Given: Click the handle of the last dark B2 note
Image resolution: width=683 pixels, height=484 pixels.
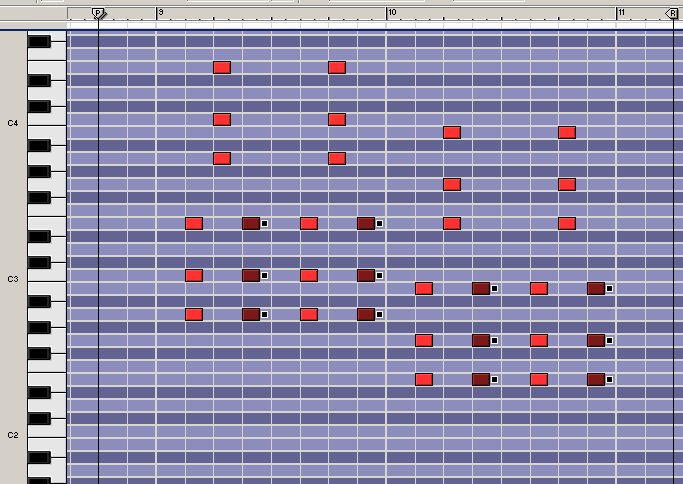Looking at the screenshot, I should (x=609, y=288).
